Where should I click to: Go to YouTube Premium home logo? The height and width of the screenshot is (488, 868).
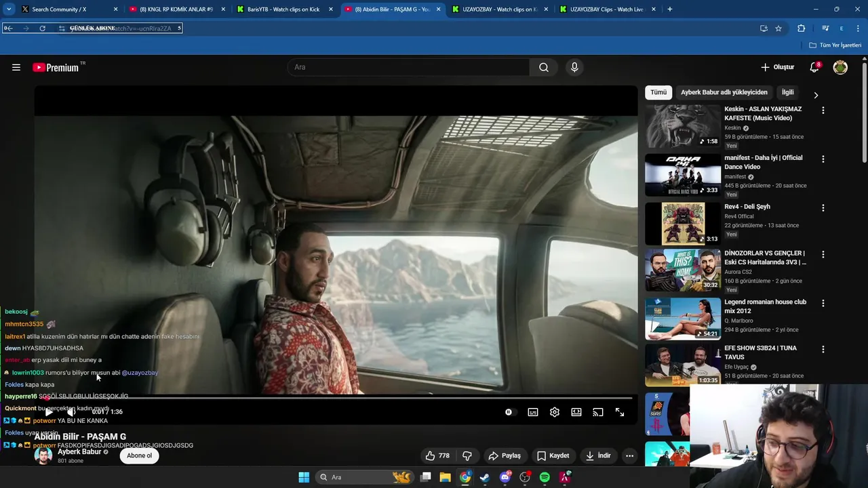(57, 67)
